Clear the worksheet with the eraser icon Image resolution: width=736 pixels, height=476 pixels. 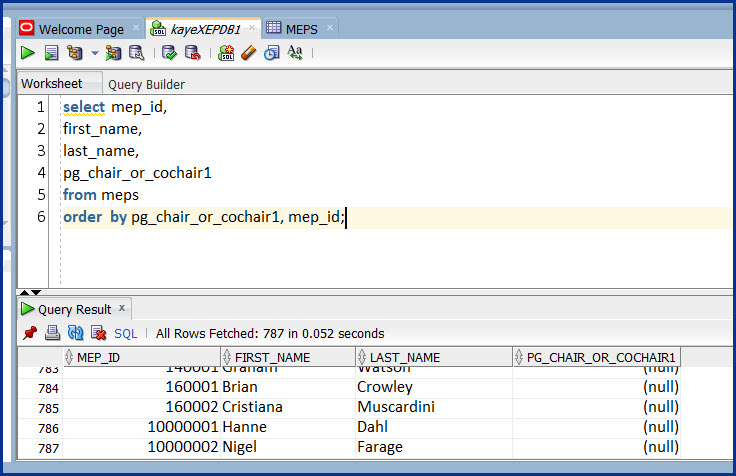249,53
